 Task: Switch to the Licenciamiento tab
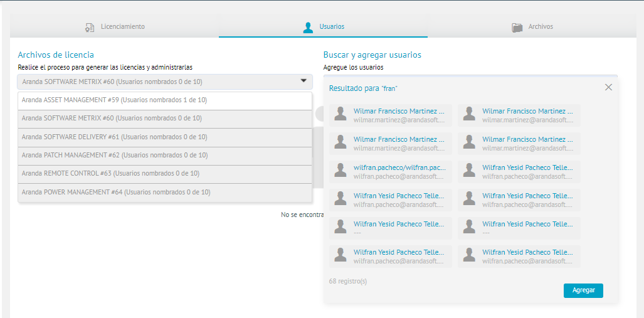click(x=115, y=27)
